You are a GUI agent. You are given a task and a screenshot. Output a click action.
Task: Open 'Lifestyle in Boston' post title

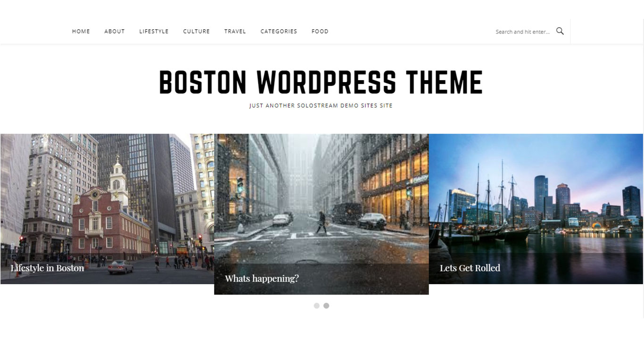(47, 268)
